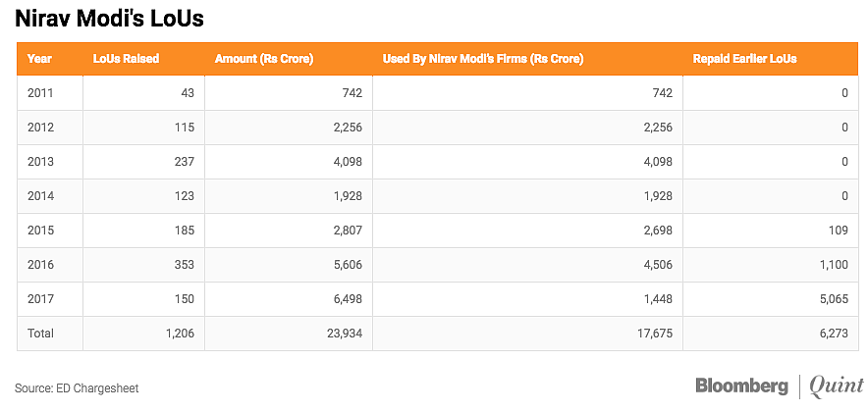Select the 5,065 repaid cell

[835, 298]
